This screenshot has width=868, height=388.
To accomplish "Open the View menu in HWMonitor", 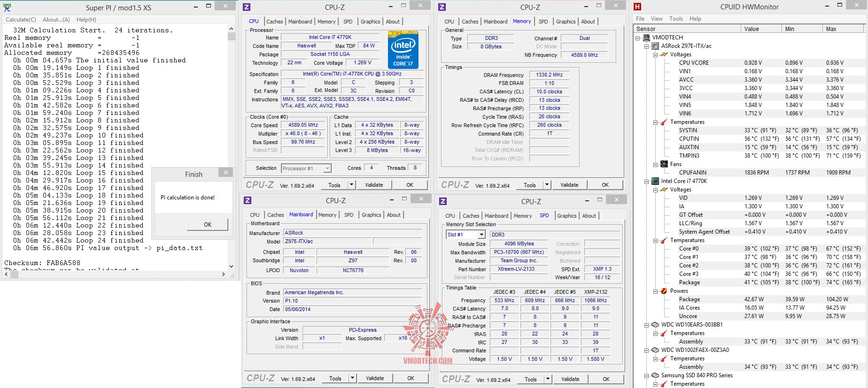I will (657, 19).
